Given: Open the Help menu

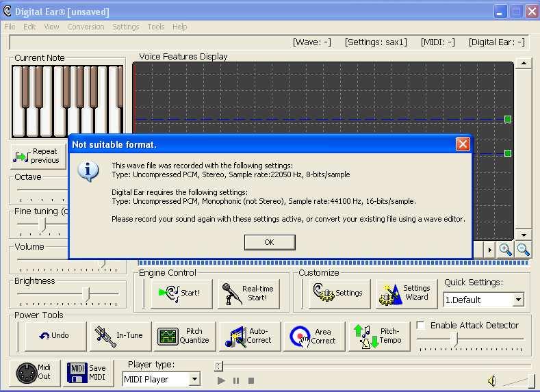Looking at the screenshot, I should coord(180,27).
